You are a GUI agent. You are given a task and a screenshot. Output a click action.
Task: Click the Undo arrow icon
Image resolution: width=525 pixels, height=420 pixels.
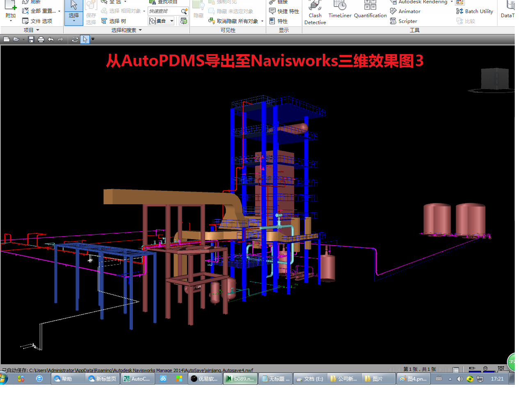51,39
